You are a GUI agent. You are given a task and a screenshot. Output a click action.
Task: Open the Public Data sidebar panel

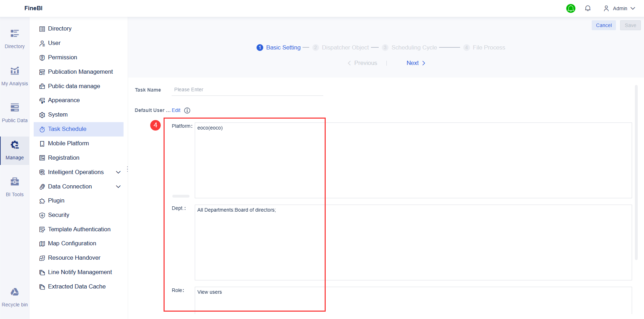pyautogui.click(x=14, y=112)
